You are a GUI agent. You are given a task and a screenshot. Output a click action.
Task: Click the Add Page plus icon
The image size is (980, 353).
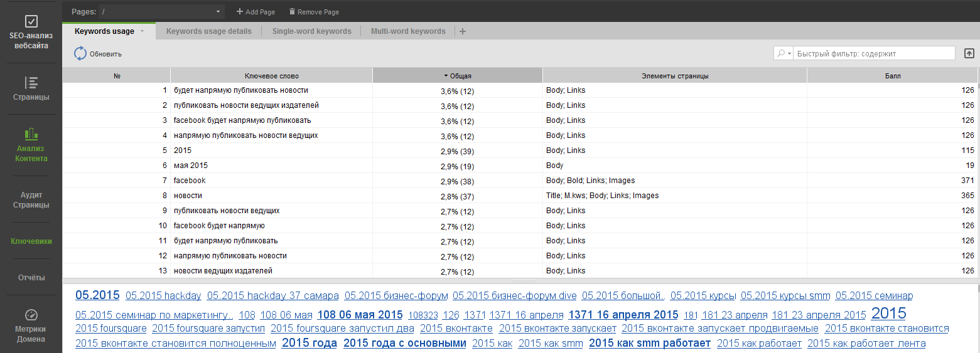[239, 12]
